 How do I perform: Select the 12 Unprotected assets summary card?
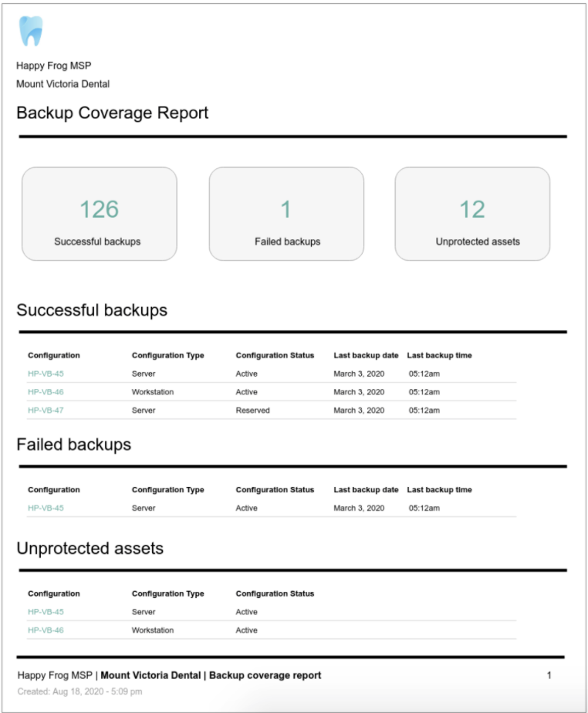(472, 214)
